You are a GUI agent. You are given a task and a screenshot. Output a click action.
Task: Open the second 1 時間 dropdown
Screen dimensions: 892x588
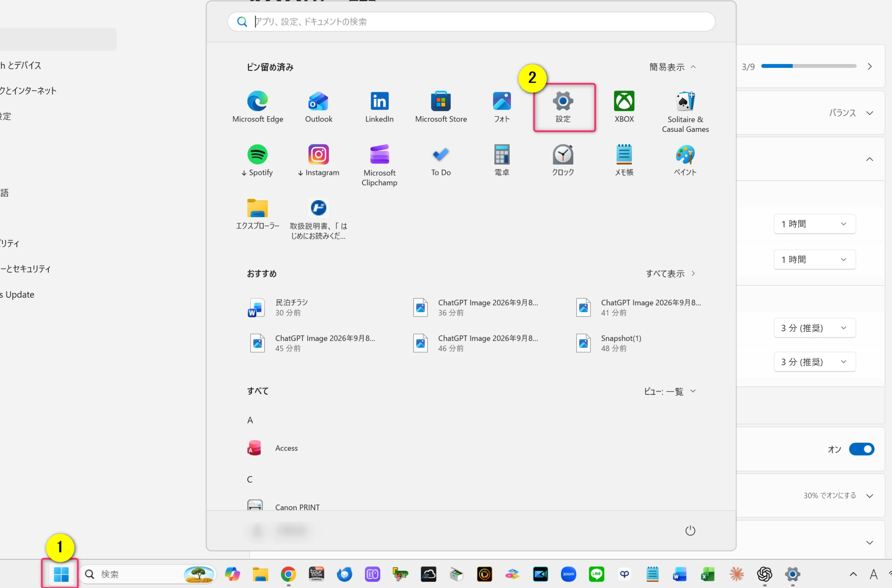(x=814, y=259)
